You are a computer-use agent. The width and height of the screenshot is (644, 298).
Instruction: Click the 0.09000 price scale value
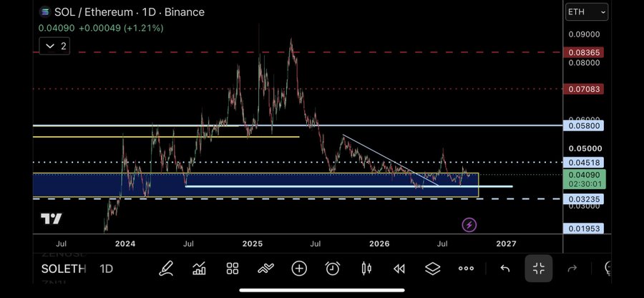coord(584,34)
